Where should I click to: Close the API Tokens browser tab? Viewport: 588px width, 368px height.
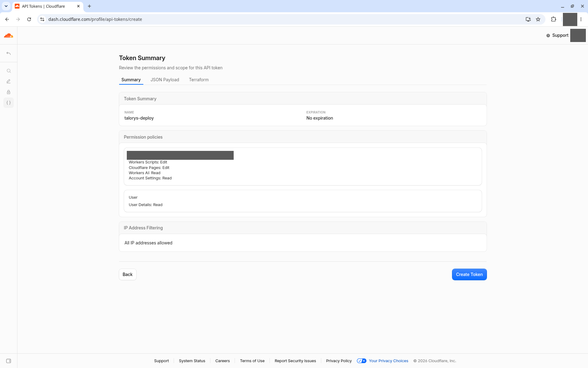pos(78,6)
